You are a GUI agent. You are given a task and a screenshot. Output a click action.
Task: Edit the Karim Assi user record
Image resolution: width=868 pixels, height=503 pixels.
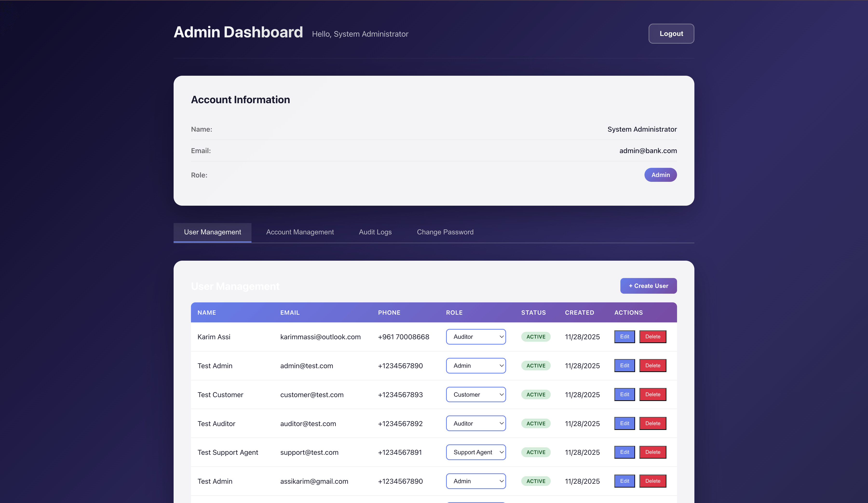pyautogui.click(x=624, y=337)
